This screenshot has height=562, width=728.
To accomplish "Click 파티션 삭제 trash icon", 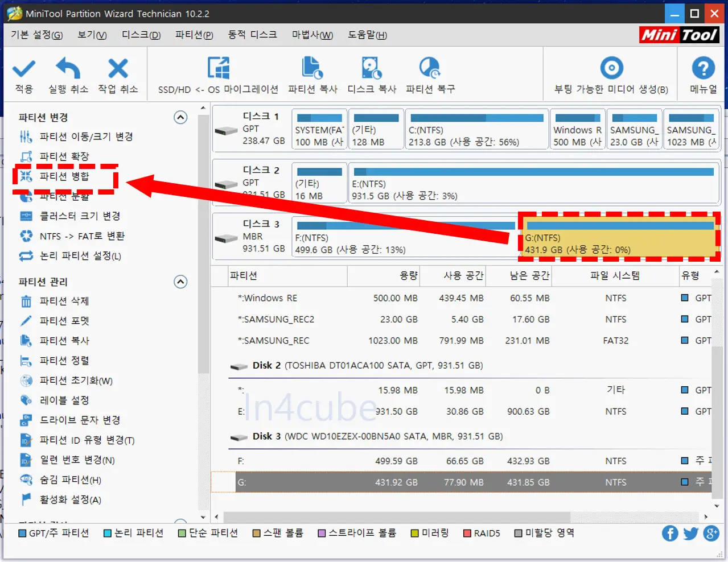I will (26, 301).
